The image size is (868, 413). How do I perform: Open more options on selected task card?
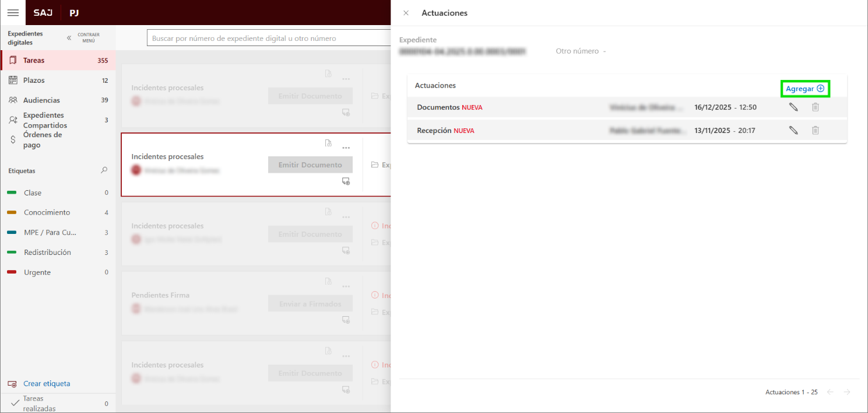[346, 148]
